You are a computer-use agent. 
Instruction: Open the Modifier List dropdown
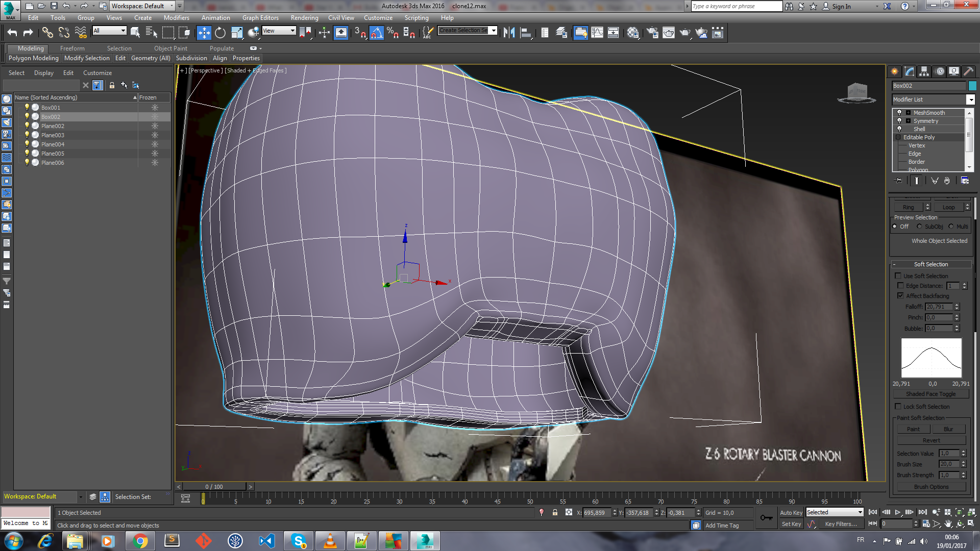coord(933,99)
